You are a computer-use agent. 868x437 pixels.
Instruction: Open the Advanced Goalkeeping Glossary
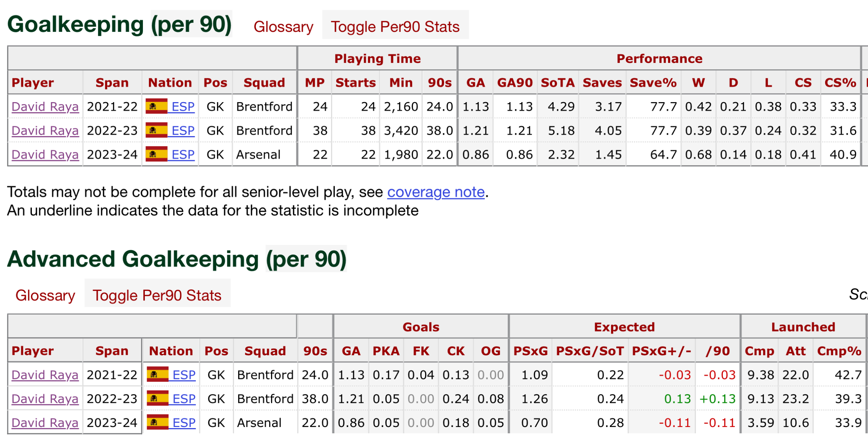(45, 295)
